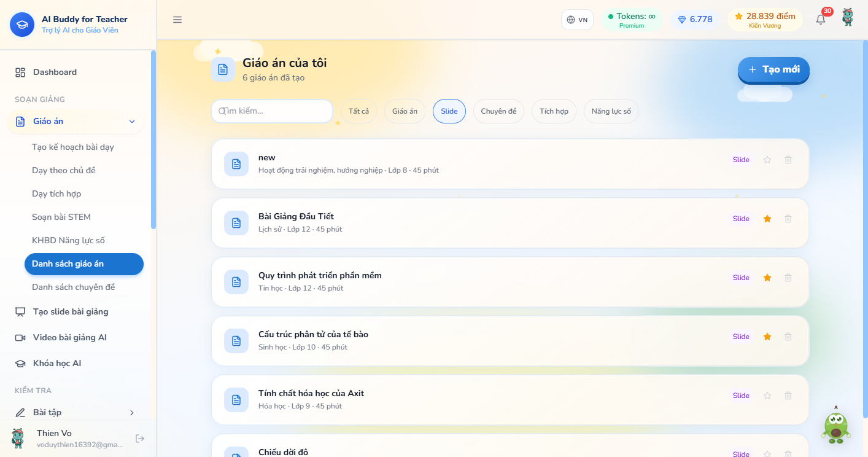Delete the "new" lesson plan
868x457 pixels.
pyautogui.click(x=788, y=160)
